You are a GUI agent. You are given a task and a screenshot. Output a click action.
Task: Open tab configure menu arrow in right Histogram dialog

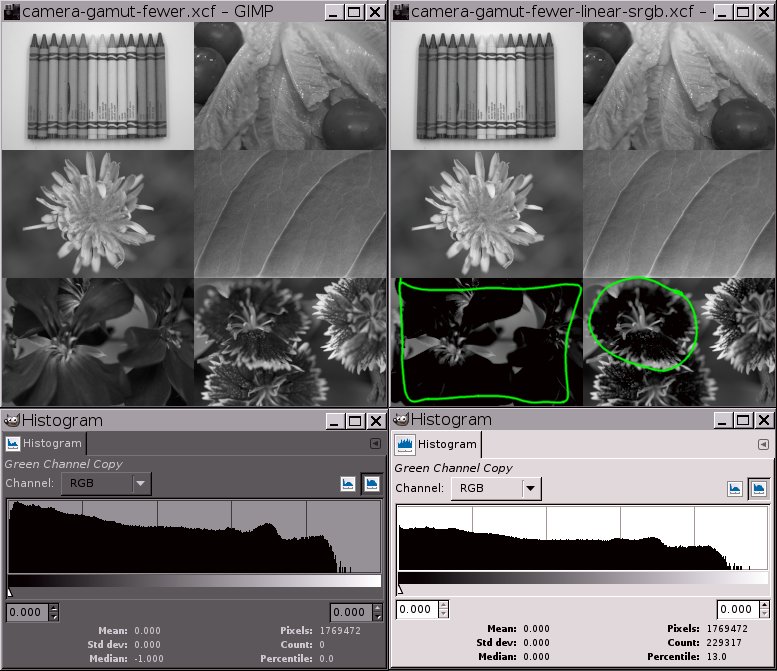(763, 444)
